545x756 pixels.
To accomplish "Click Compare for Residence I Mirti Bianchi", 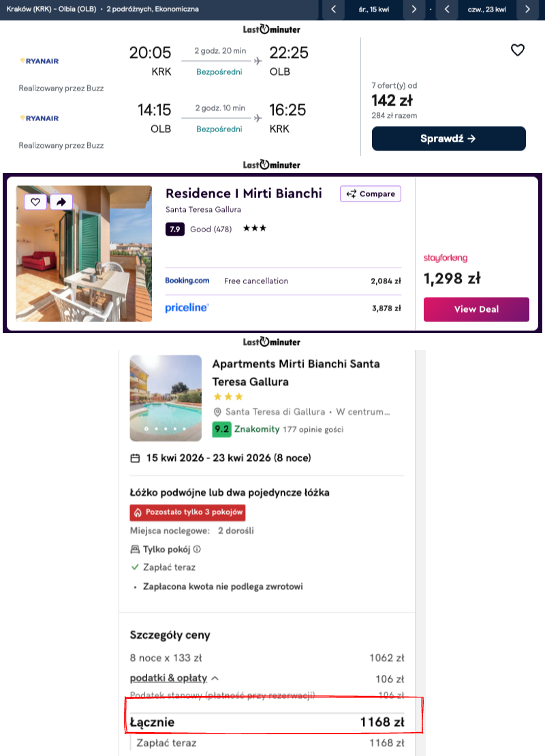I will tap(371, 194).
